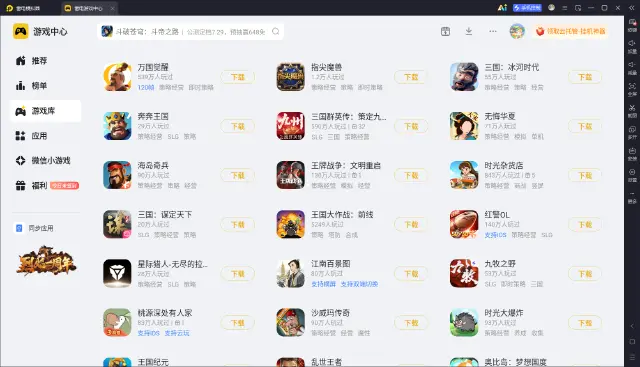This screenshot has height=367, width=640.
Task: Click the 120帧 tag under 万国觉醒
Action: point(146,87)
